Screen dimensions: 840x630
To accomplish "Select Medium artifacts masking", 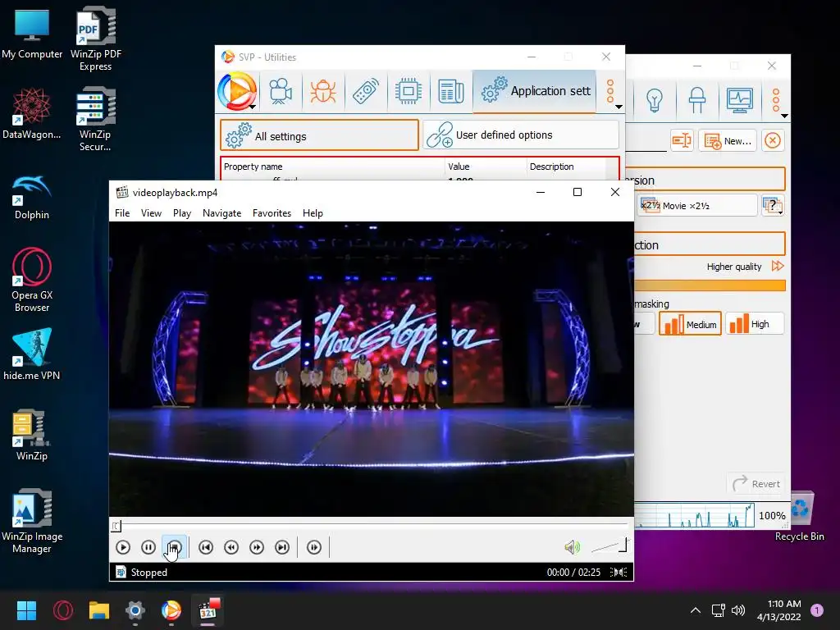I will (690, 324).
